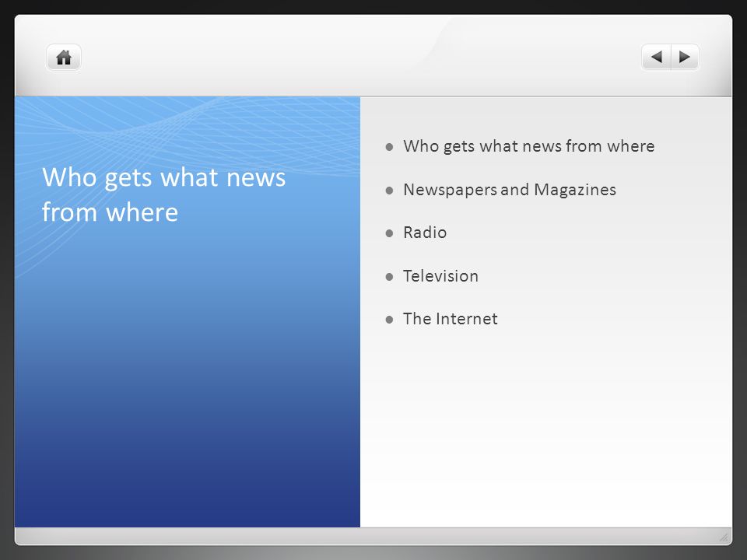
Task: Select the 'Radio' bullet item
Action: [425, 233]
